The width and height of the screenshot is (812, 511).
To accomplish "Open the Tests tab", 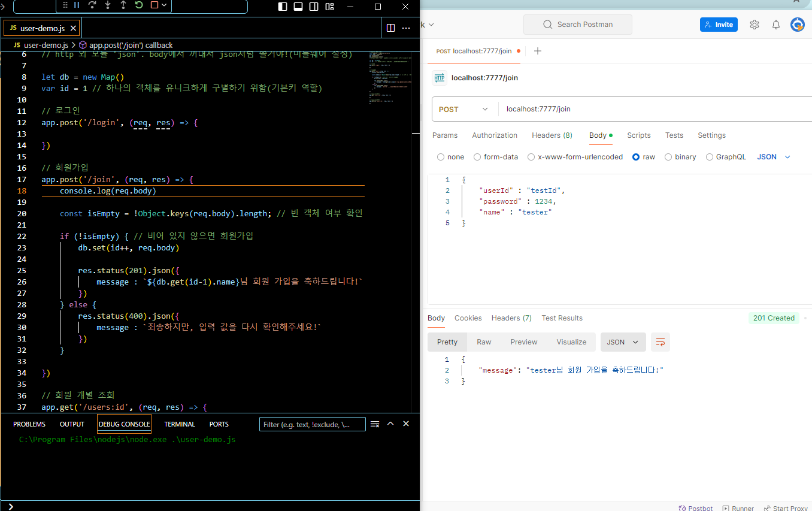I will [674, 135].
